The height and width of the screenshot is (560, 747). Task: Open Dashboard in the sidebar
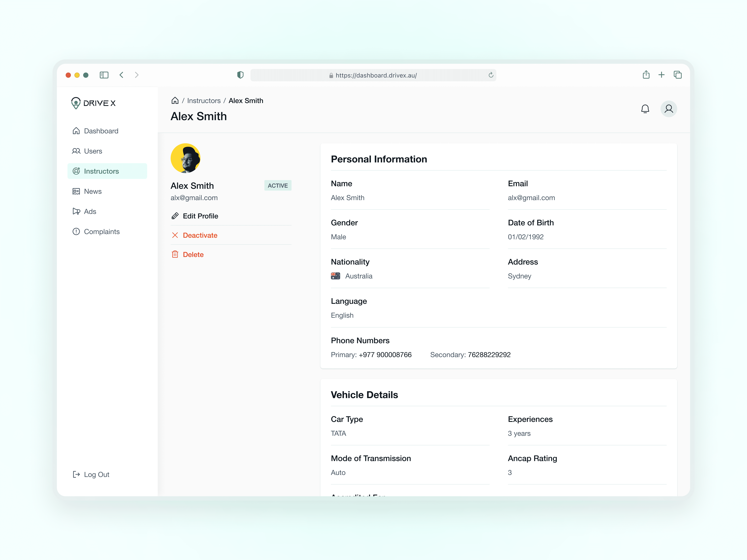point(101,131)
